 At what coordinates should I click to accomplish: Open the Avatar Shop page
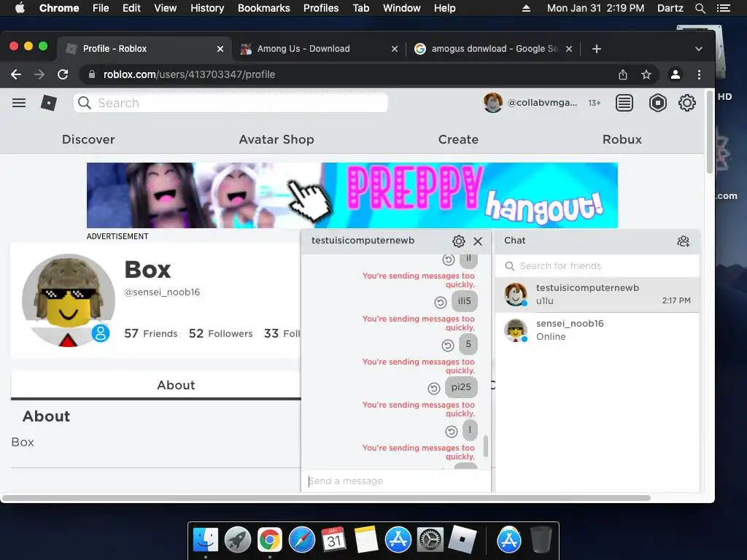coord(276,139)
